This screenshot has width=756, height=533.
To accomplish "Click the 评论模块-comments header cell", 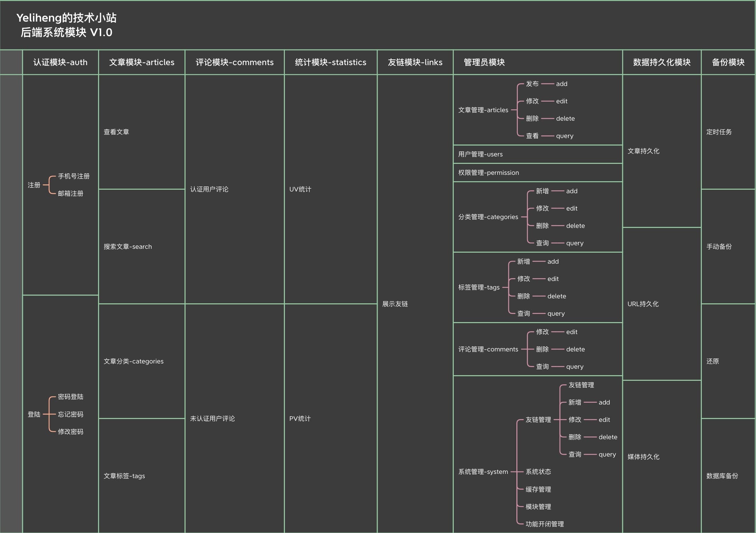I will 234,62.
